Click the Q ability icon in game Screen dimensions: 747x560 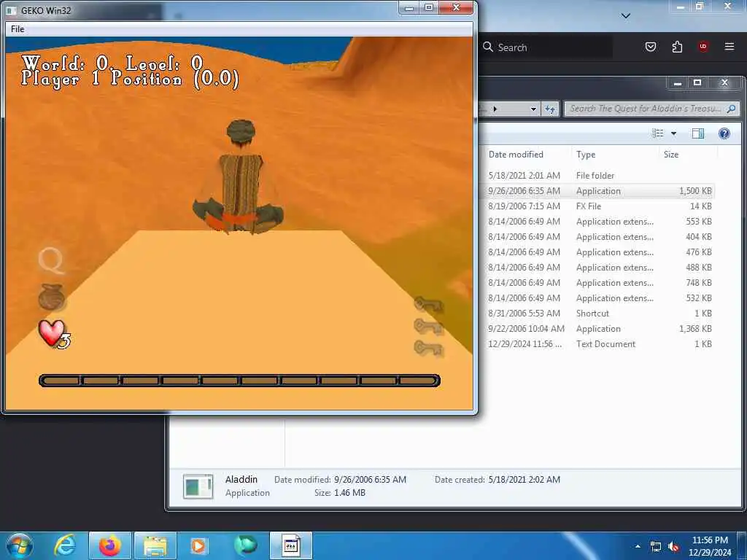51,260
